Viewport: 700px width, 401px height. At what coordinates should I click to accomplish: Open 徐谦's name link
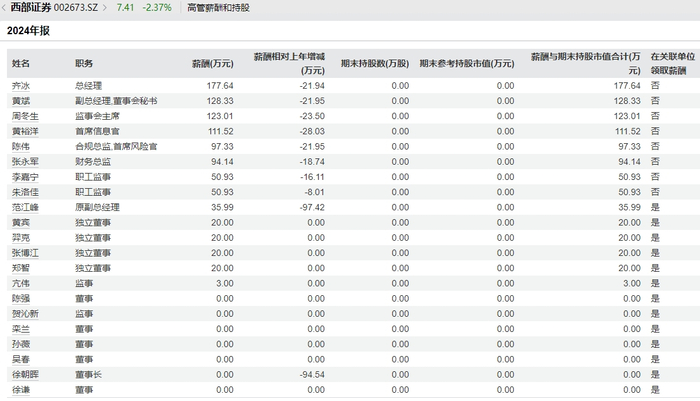(21, 389)
